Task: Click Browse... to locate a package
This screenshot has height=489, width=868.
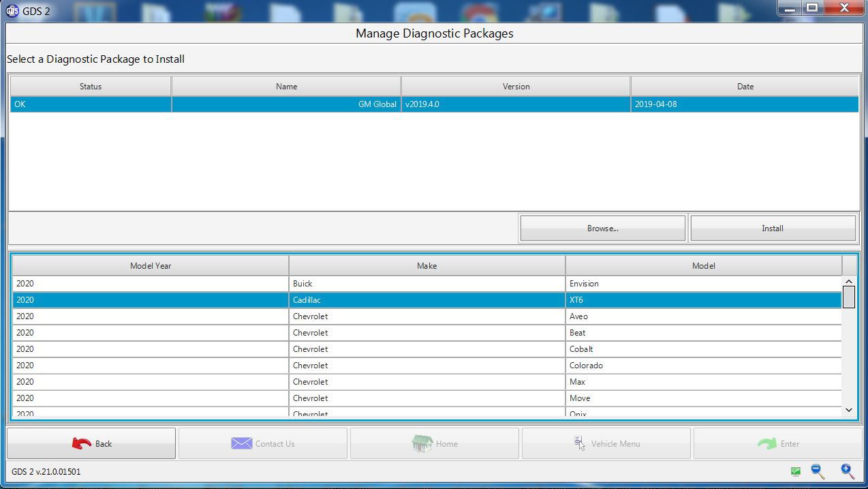Action: pyautogui.click(x=603, y=228)
